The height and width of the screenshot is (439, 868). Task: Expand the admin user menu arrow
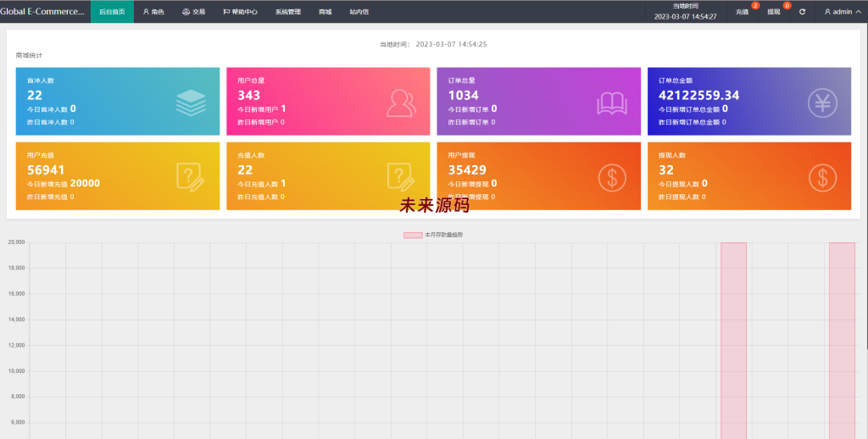(859, 12)
